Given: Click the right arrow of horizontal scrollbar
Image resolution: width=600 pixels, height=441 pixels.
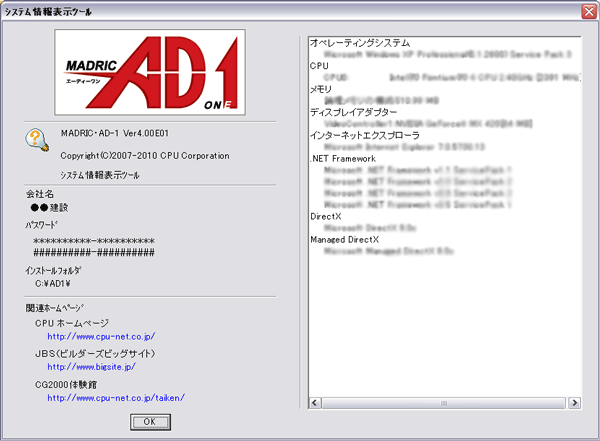Looking at the screenshot, I should [x=574, y=403].
